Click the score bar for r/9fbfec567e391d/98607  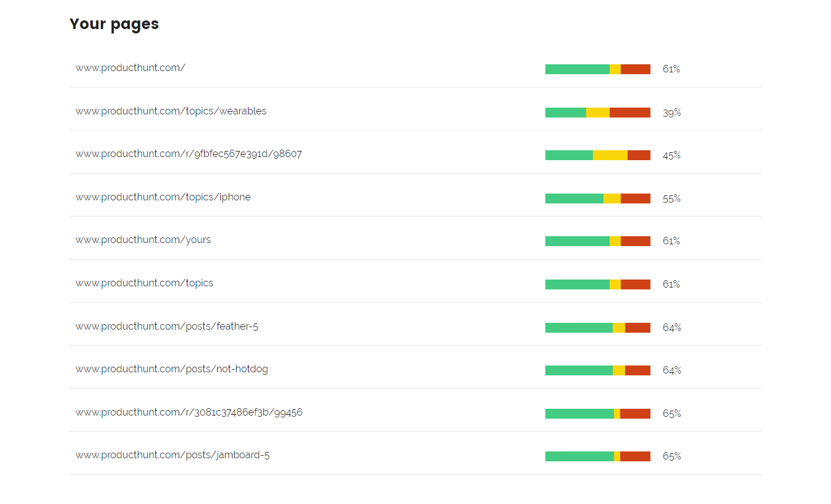pyautogui.click(x=598, y=155)
